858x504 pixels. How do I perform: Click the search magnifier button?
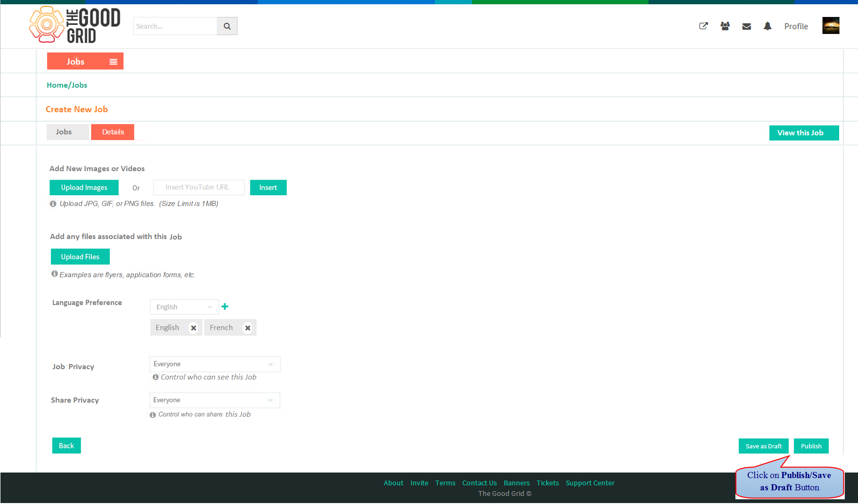click(x=227, y=26)
